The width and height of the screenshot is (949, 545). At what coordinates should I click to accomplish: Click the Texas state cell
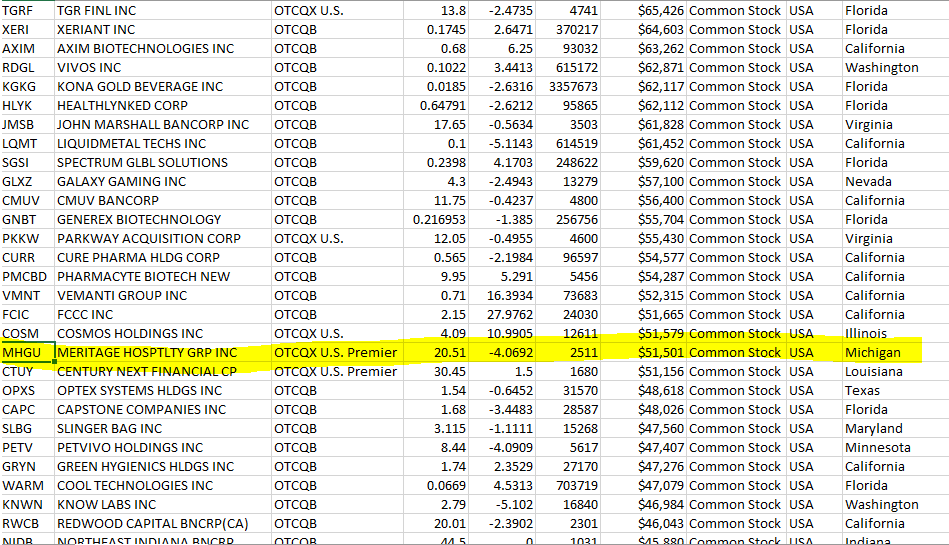tap(895, 391)
